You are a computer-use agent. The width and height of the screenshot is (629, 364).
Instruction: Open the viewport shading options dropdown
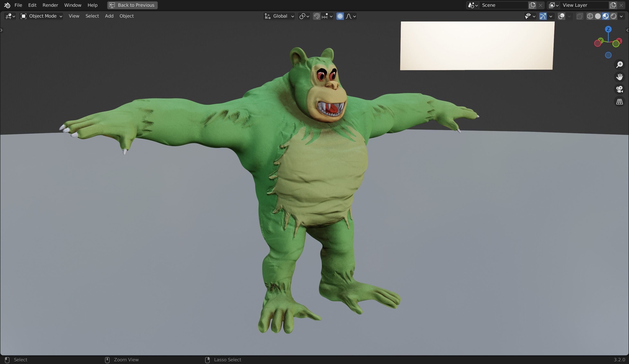tap(621, 16)
